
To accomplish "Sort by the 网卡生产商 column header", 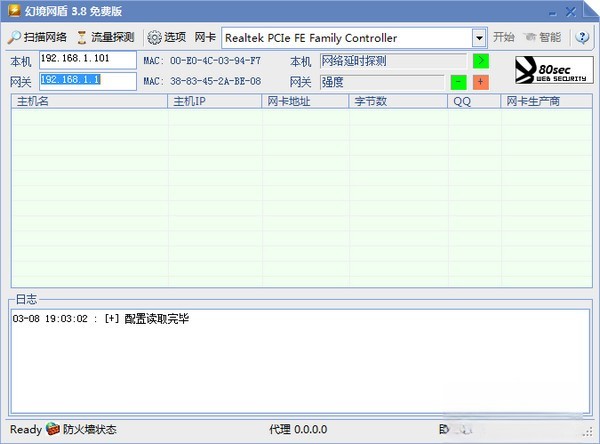I will [546, 101].
